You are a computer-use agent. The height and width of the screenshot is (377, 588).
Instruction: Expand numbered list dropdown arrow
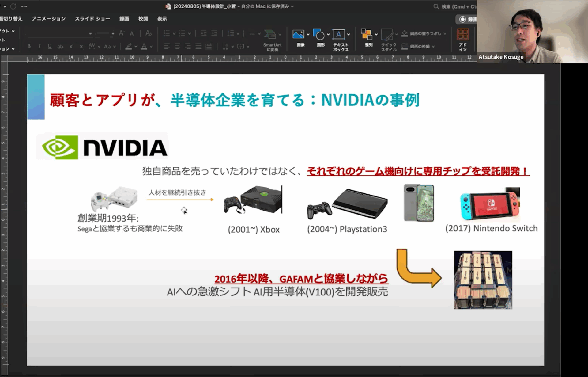tap(189, 33)
